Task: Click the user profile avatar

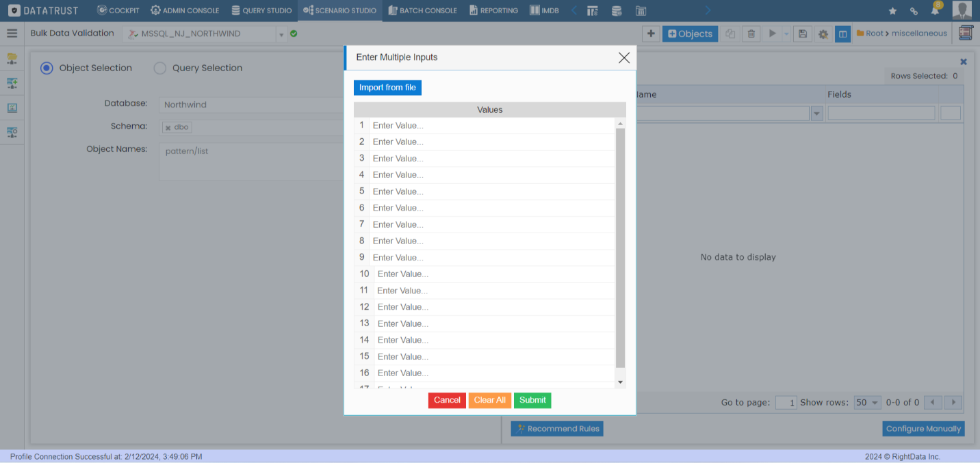Action: coord(962,10)
